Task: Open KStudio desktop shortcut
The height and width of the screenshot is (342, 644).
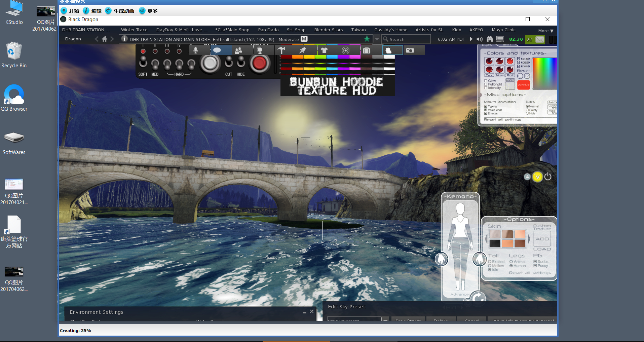Action: 14,13
